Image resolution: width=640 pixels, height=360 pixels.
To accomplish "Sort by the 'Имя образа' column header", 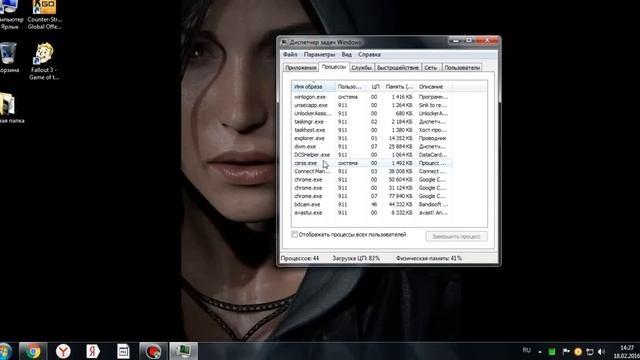I will tap(313, 87).
